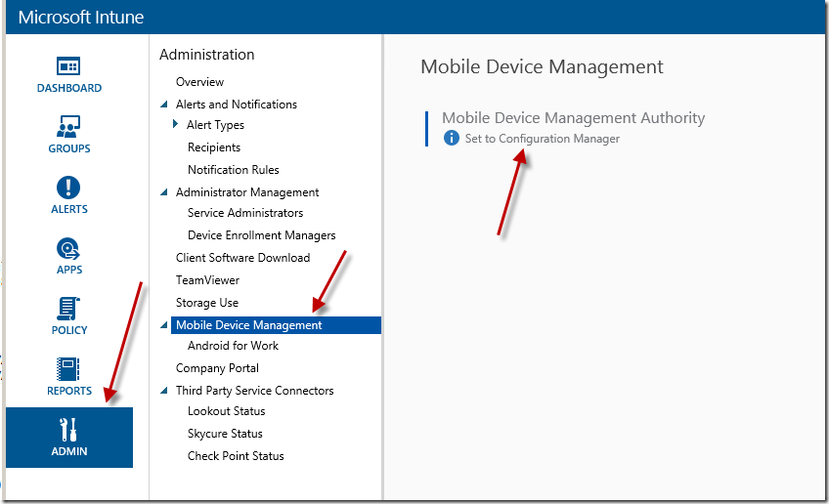Click Mobile Device Management Authority heading
This screenshot has height=504, width=829.
(574, 118)
